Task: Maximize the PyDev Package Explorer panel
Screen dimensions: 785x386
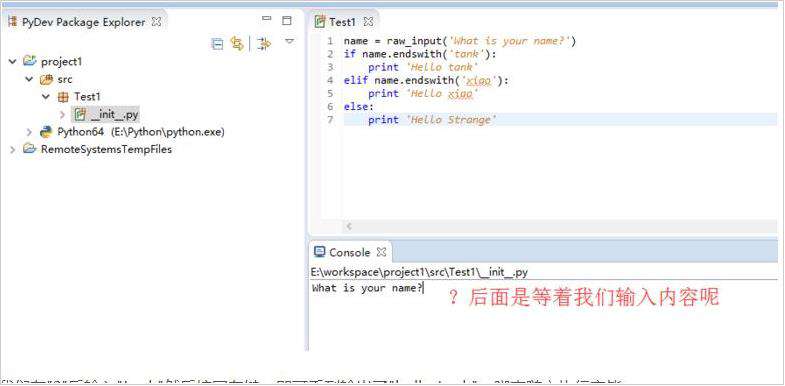Action: pos(287,21)
